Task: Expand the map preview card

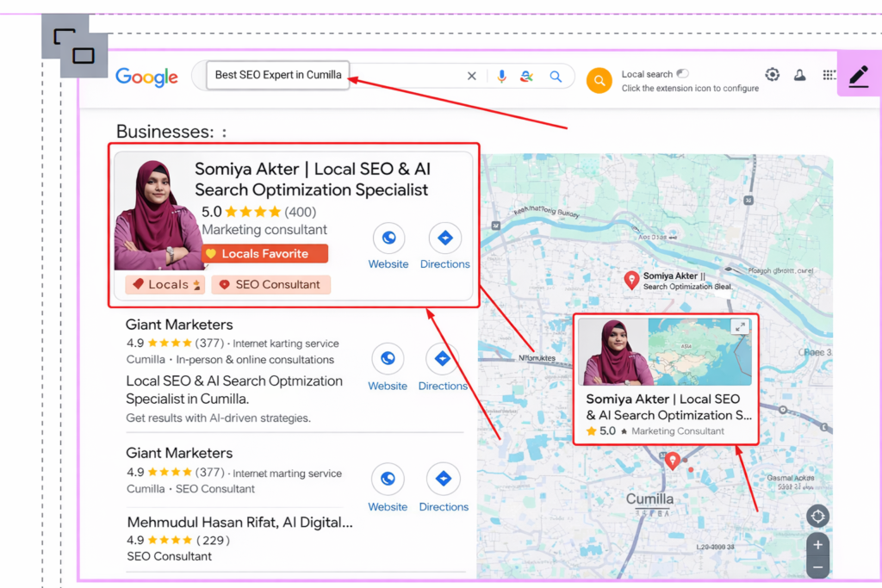Action: (x=739, y=327)
